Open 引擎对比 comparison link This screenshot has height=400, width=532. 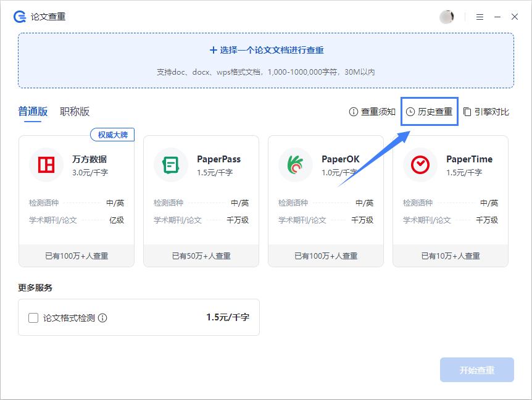coord(486,112)
